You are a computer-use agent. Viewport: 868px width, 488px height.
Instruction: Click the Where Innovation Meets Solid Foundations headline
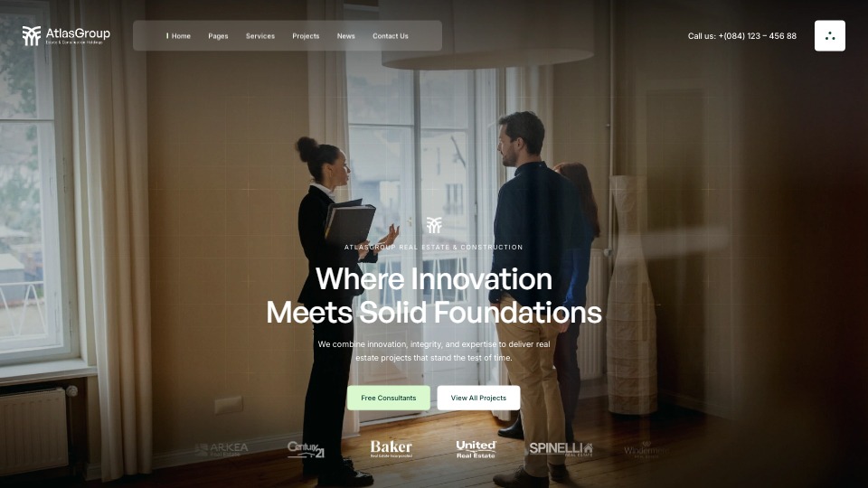(434, 296)
